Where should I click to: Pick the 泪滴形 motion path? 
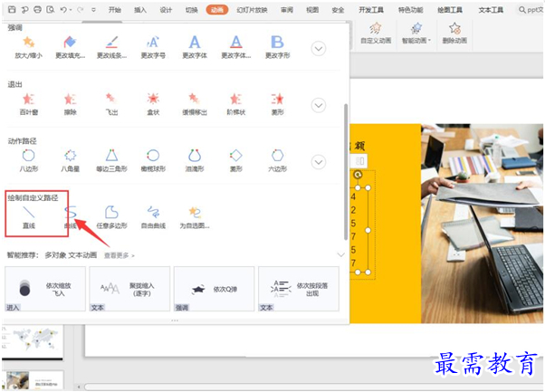click(195, 160)
